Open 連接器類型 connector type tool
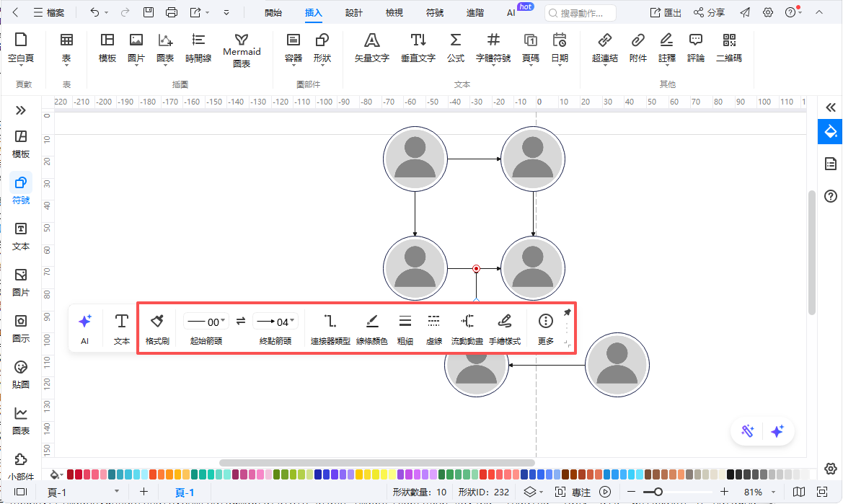Viewport: 843px width, 504px height. [x=330, y=322]
